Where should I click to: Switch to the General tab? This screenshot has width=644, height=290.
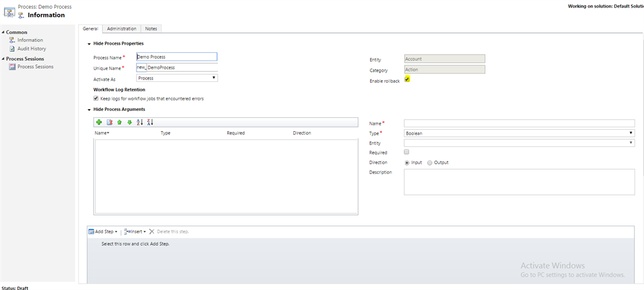click(91, 29)
